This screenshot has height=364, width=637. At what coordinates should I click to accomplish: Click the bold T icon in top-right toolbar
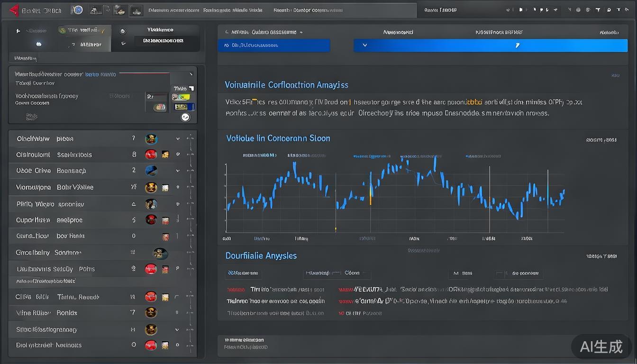598,10
